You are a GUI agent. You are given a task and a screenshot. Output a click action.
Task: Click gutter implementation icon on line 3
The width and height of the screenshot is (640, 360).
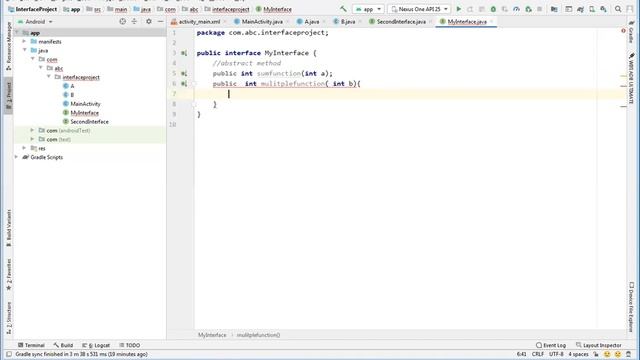pos(184,53)
